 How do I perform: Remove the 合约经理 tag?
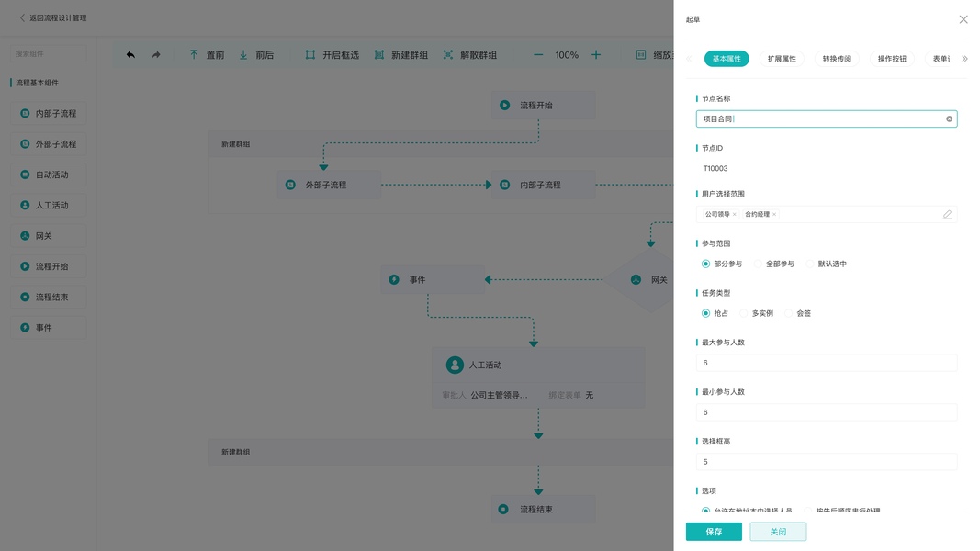(x=774, y=214)
